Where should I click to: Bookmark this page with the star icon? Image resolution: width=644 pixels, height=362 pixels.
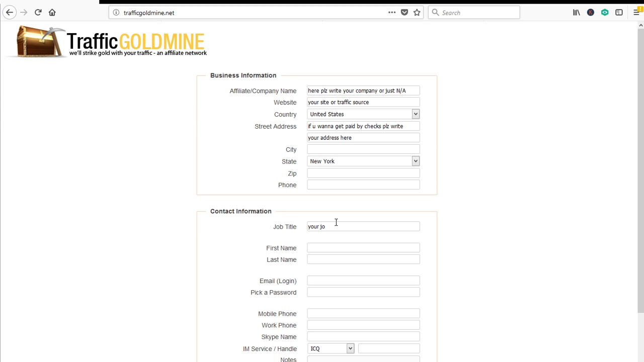[x=417, y=13]
